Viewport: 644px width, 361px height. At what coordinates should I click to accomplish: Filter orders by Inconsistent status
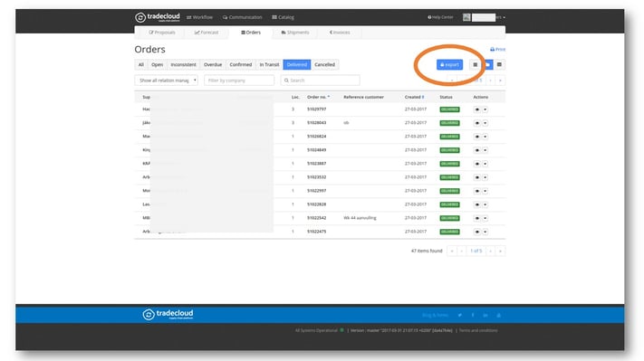[183, 64]
